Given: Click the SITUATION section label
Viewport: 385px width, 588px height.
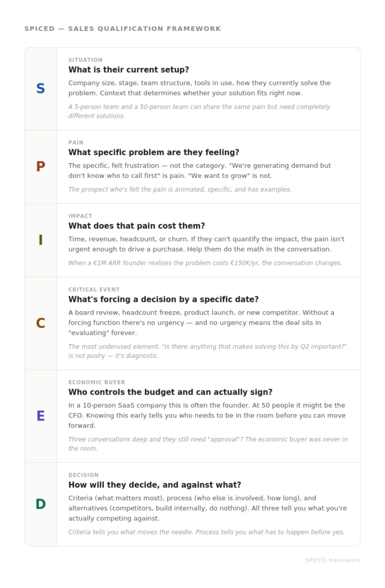Looking at the screenshot, I should pyautogui.click(x=85, y=60).
